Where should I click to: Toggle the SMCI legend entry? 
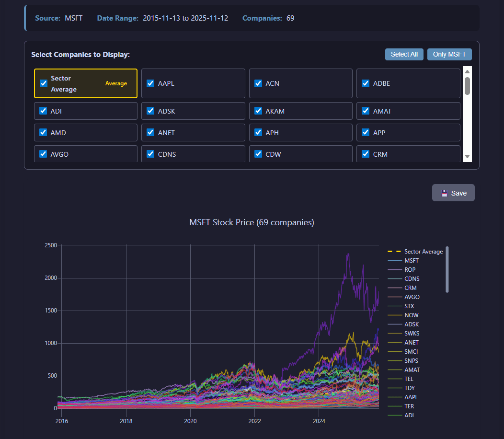point(403,351)
